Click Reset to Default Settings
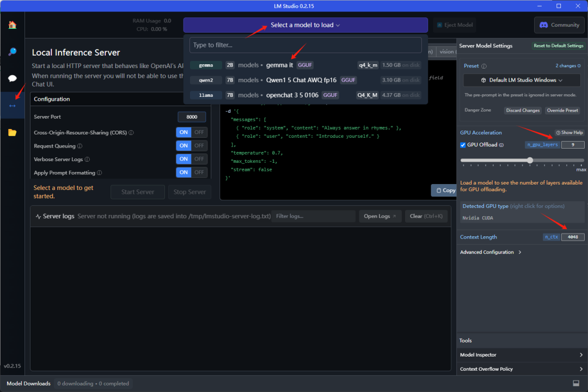This screenshot has height=392, width=588. coord(559,46)
